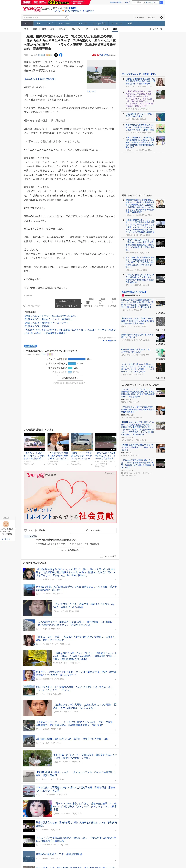Open the ATV青森テレビ source link
This screenshot has height=868, width=186.
tap(109, 341)
